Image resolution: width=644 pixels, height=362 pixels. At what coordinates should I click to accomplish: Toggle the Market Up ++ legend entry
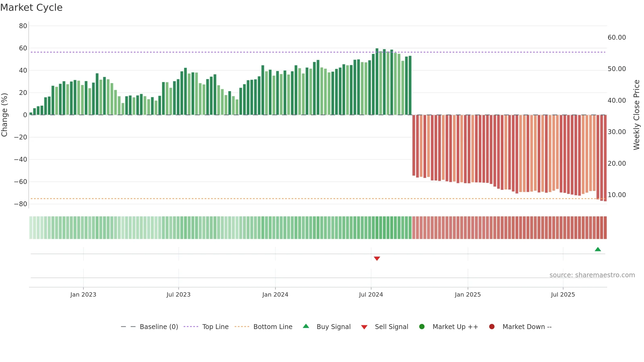449,327
